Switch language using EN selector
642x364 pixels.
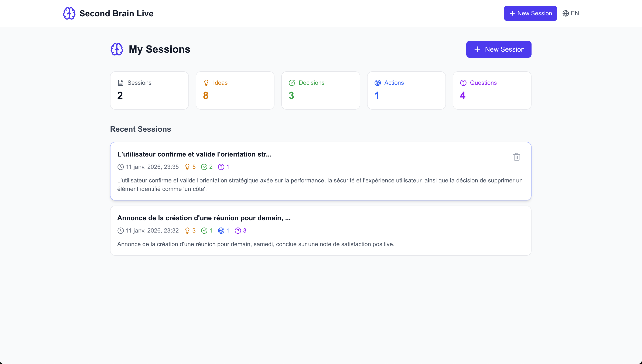pyautogui.click(x=574, y=13)
